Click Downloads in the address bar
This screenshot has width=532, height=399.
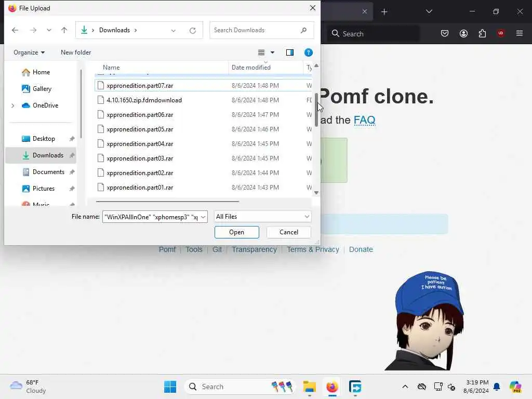point(114,30)
